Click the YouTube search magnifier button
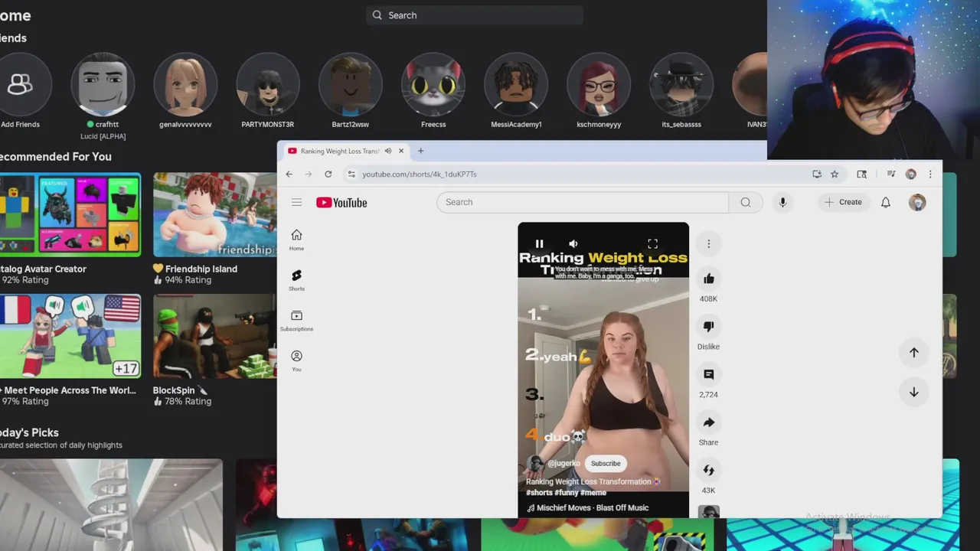Viewport: 980px width, 551px height. (x=746, y=202)
